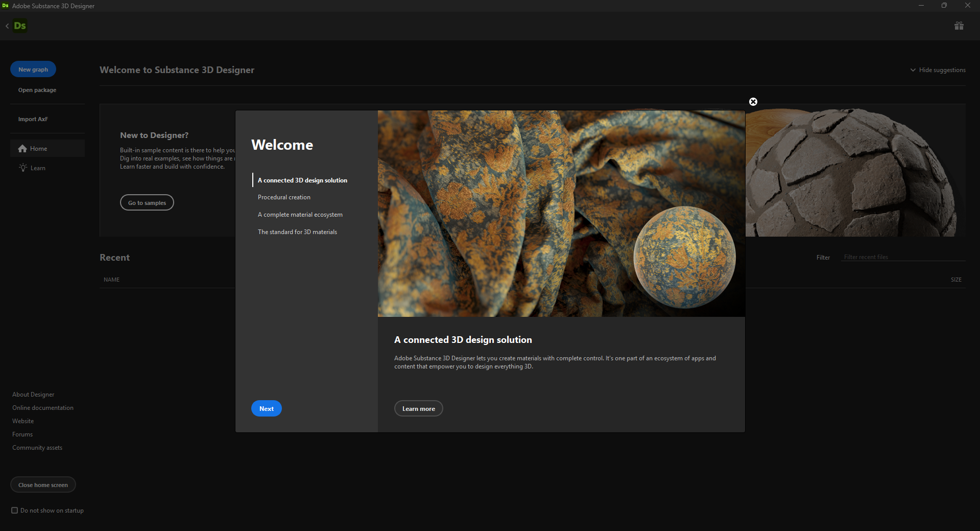
Task: Create a New graph
Action: (x=33, y=70)
